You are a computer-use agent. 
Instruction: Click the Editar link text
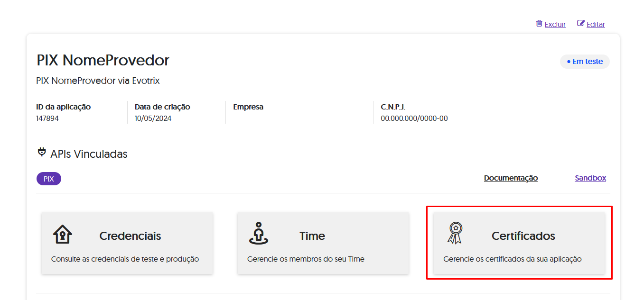[596, 25]
